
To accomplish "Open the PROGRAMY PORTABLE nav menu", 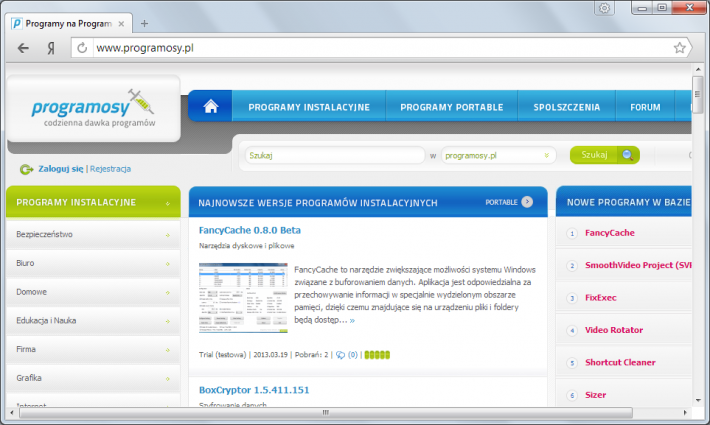I will [x=451, y=107].
